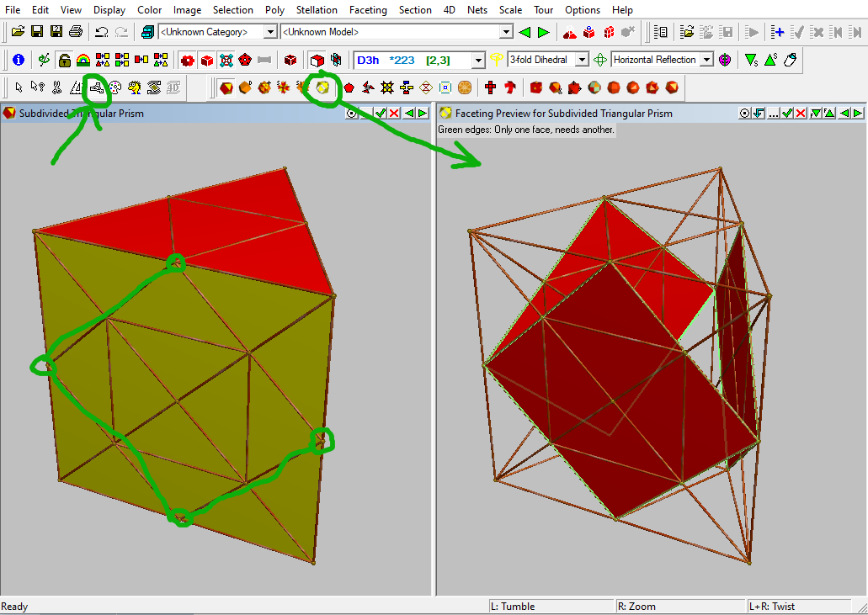Click red X in Subdivided Triangular Prism header
Image resolution: width=868 pixels, height=615 pixels.
click(394, 114)
